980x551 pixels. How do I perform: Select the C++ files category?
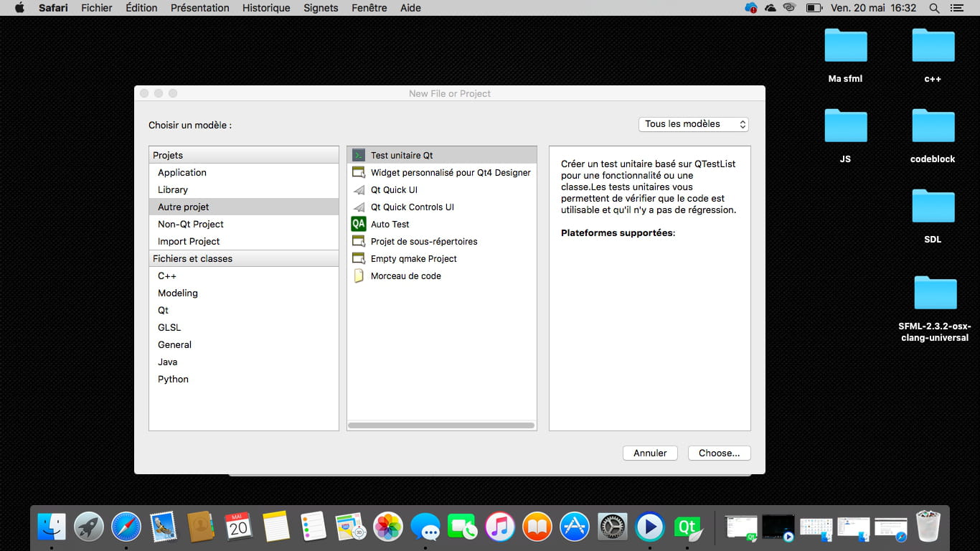click(244, 275)
